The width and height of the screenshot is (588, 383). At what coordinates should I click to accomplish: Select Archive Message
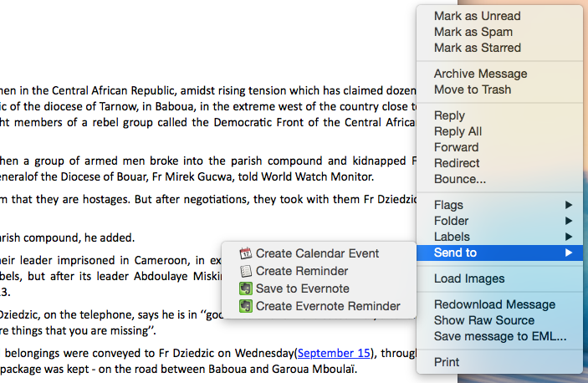tap(499, 74)
